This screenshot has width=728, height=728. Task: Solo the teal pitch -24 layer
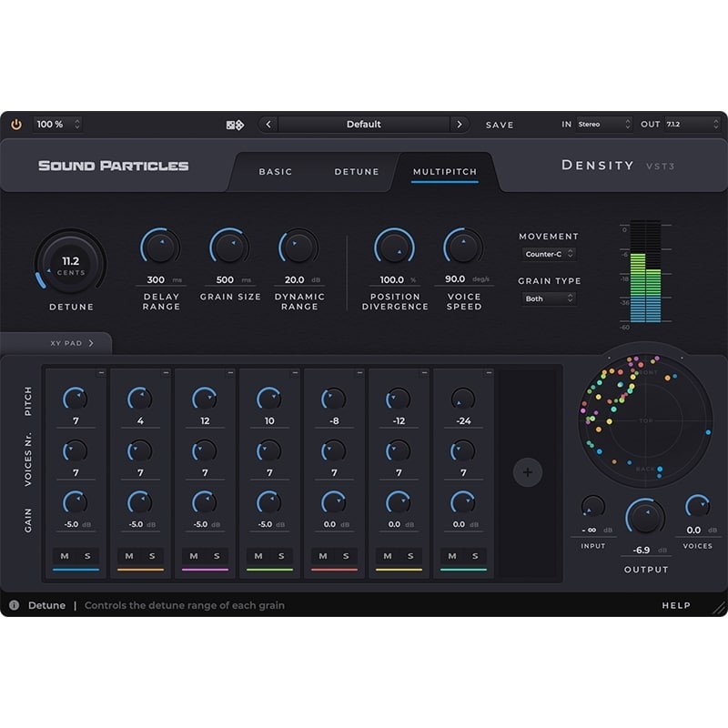point(474,556)
